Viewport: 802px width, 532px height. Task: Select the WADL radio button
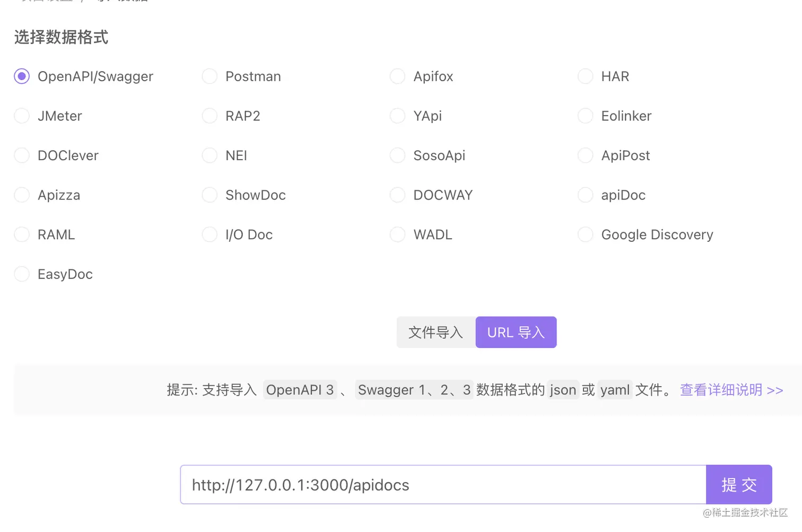coord(397,234)
